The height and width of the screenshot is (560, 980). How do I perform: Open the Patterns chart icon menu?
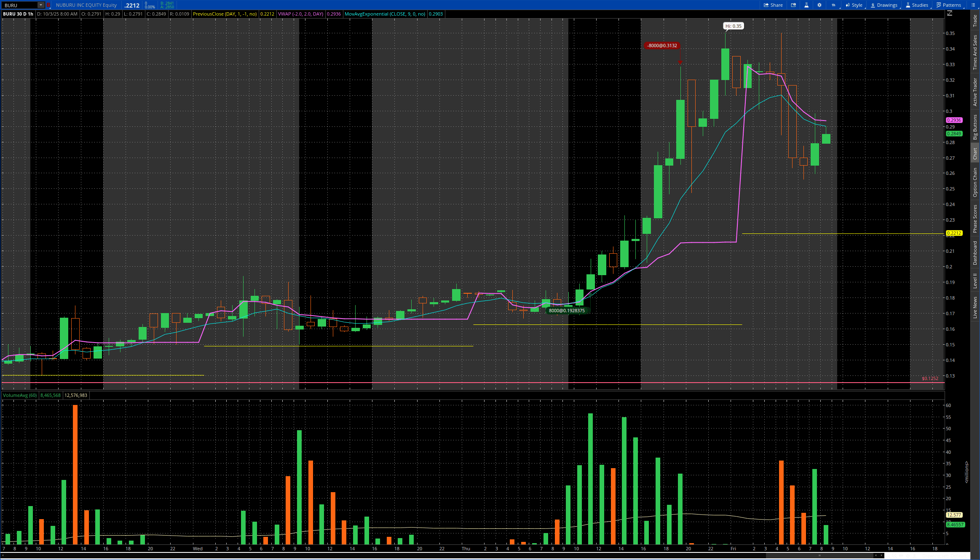click(949, 5)
